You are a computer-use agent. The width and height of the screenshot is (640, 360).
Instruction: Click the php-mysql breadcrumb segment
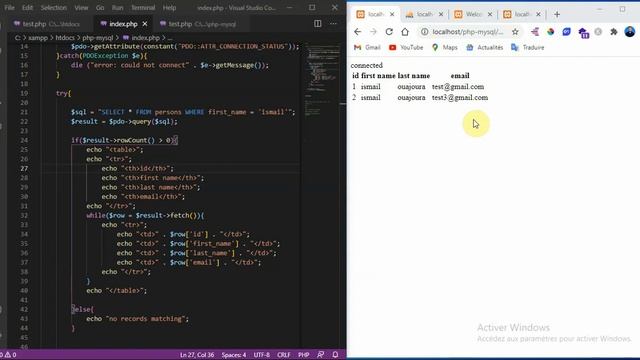click(x=98, y=38)
